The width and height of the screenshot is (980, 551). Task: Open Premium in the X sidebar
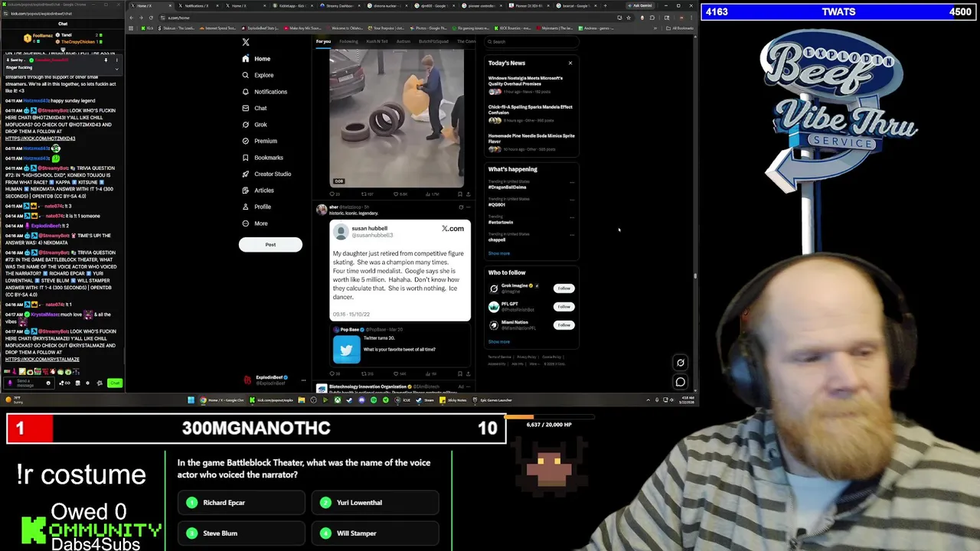(260, 141)
